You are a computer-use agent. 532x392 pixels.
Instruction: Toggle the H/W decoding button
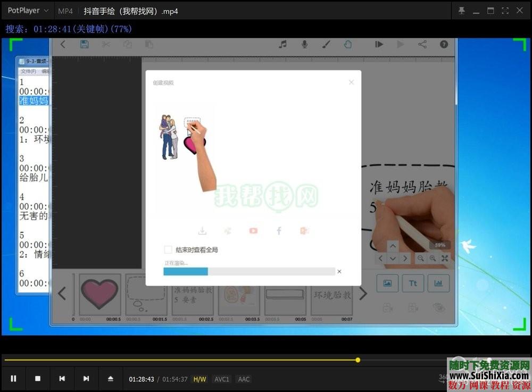(199, 379)
